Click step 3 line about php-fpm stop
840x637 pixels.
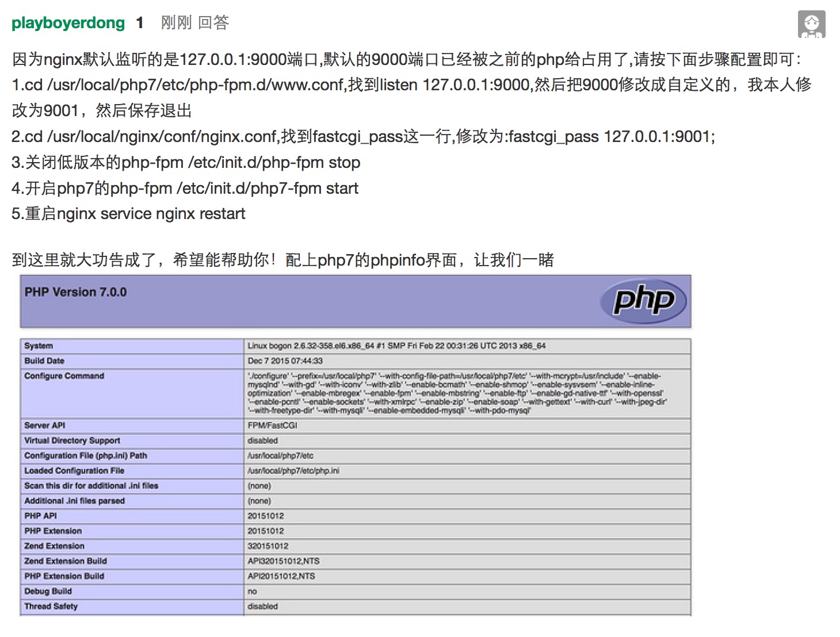186,162
